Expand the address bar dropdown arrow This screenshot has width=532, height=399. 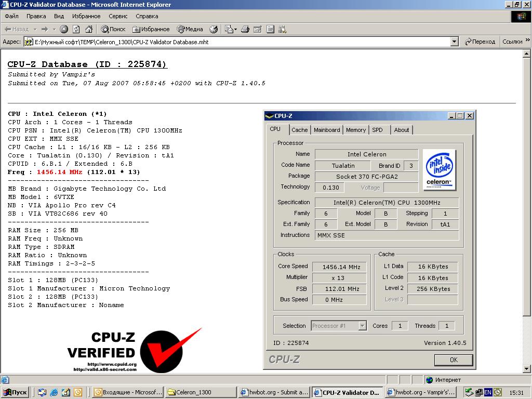455,42
